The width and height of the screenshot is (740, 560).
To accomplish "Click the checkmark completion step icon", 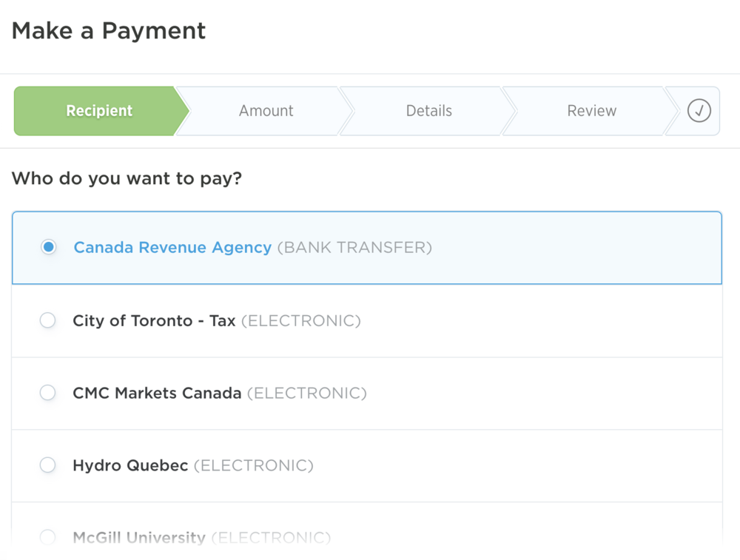I will [x=699, y=111].
